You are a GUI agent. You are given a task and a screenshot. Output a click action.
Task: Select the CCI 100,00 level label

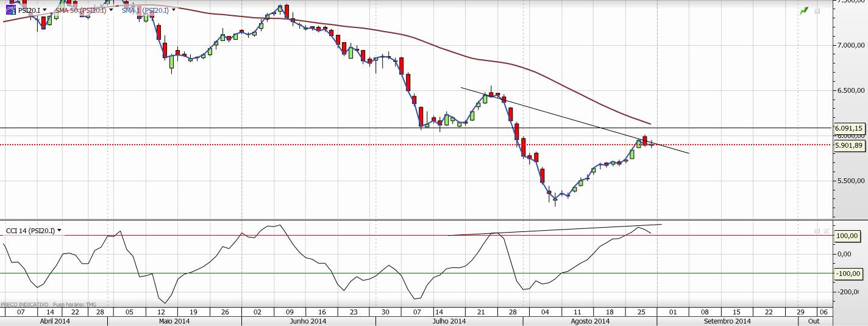coord(848,236)
